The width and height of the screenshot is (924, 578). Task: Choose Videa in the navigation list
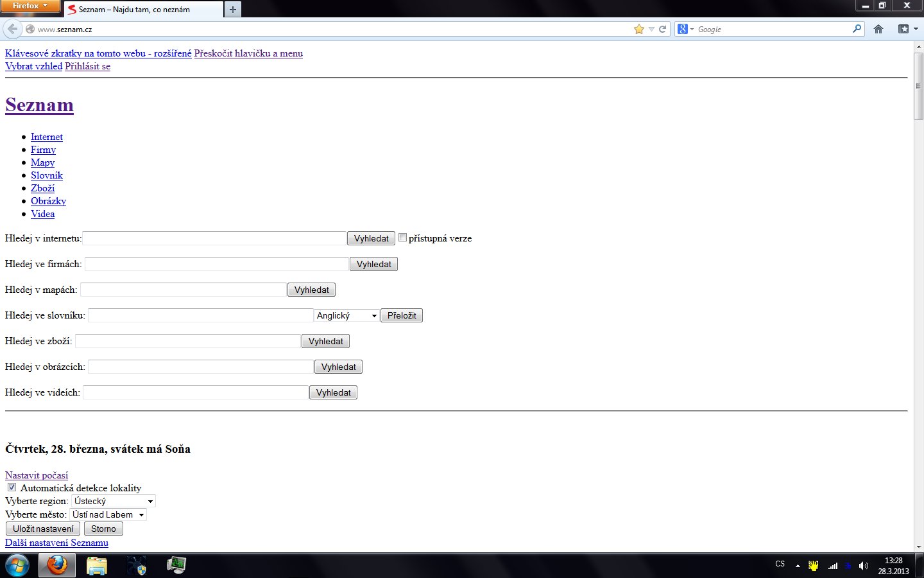tap(42, 214)
